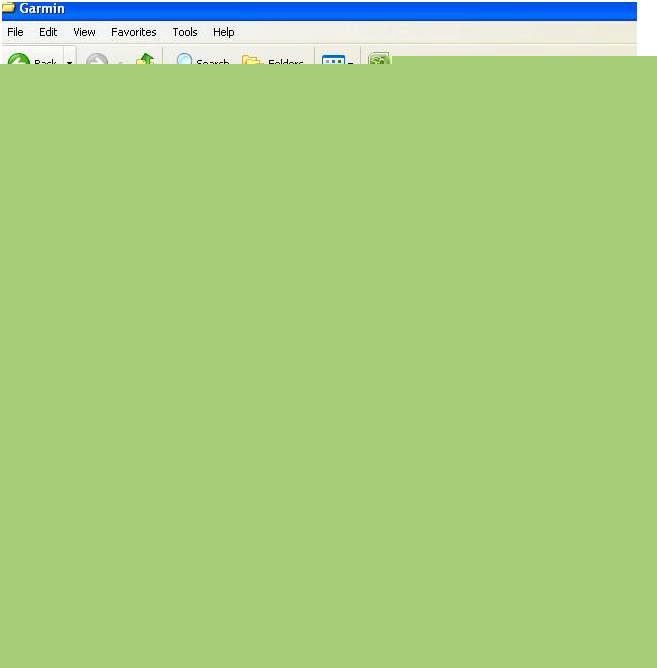Open the Favorites menu
657x668 pixels.
pyautogui.click(x=133, y=32)
